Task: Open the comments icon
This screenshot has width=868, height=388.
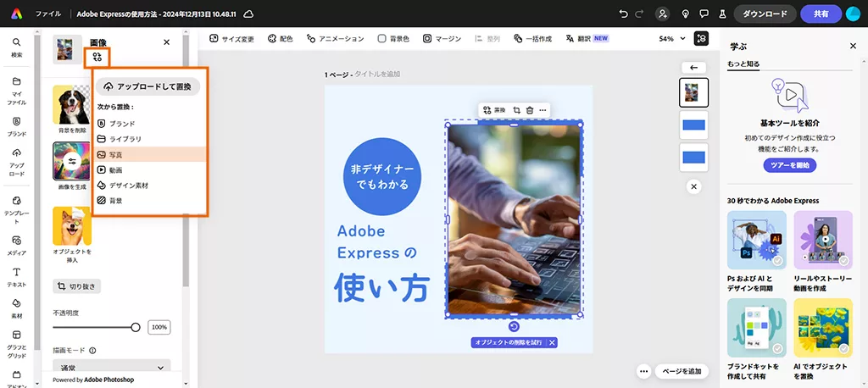Action: click(704, 14)
